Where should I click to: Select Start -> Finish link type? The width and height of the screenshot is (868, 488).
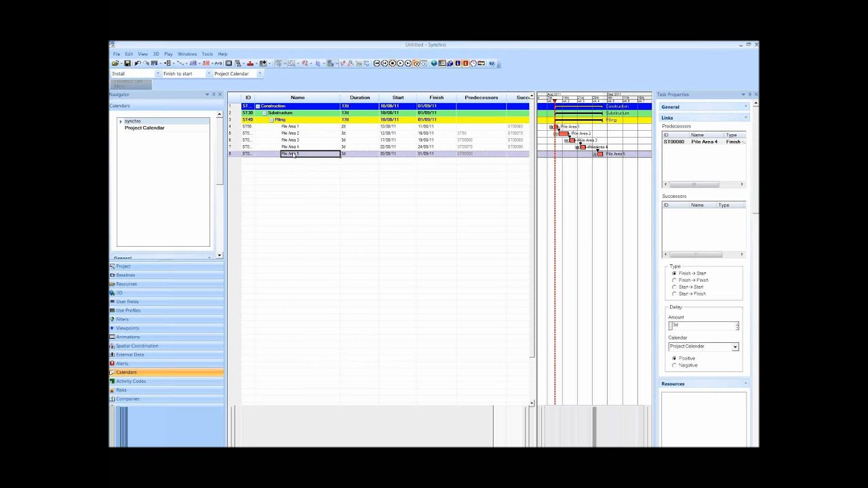674,293
